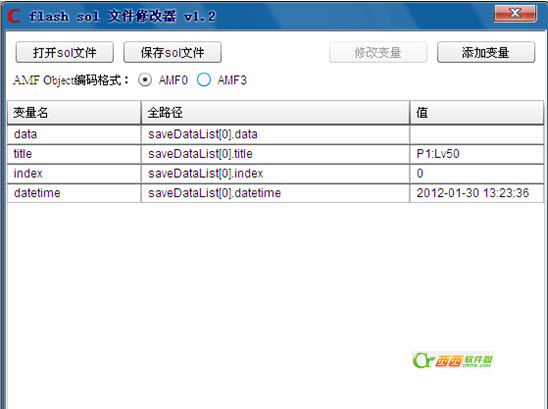Click the 全路径 column header
This screenshot has width=548, height=409.
[x=275, y=113]
